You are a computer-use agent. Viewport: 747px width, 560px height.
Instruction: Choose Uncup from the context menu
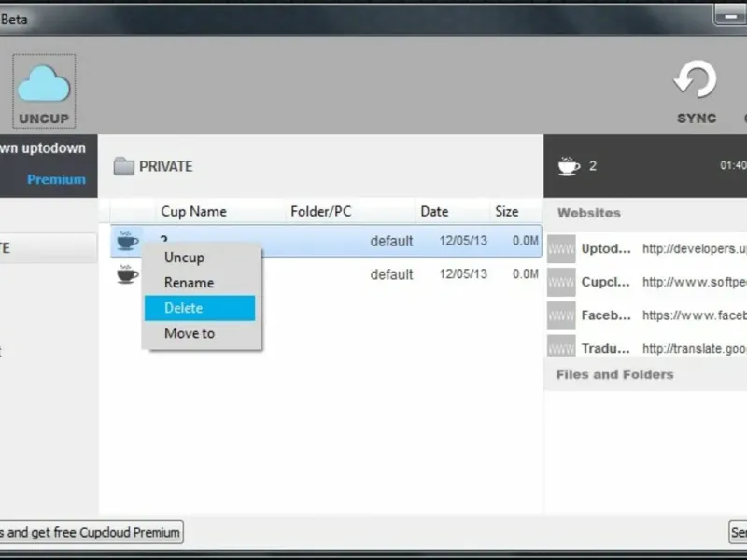point(200,258)
